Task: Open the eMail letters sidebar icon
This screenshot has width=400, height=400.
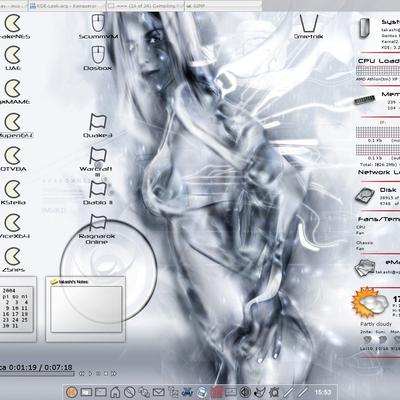Action: (364, 267)
